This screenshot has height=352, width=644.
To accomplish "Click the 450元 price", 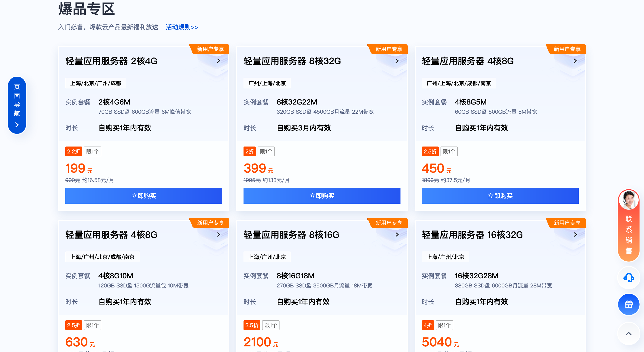I will click(436, 168).
